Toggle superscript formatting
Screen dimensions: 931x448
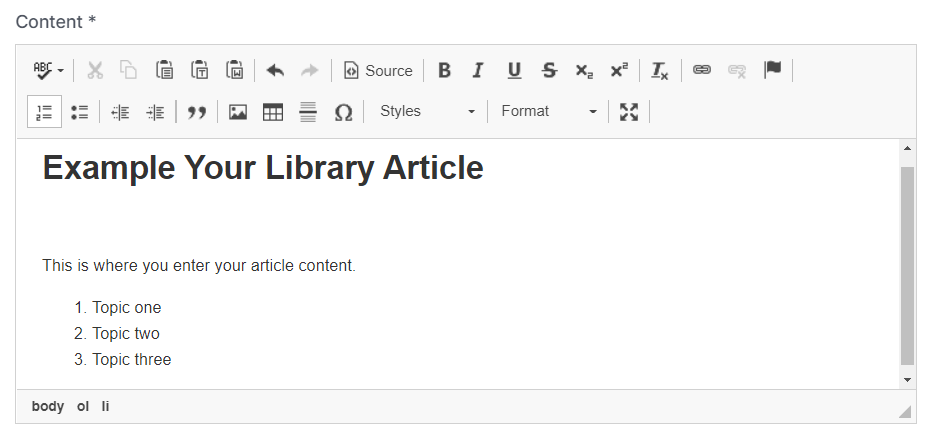click(x=619, y=71)
